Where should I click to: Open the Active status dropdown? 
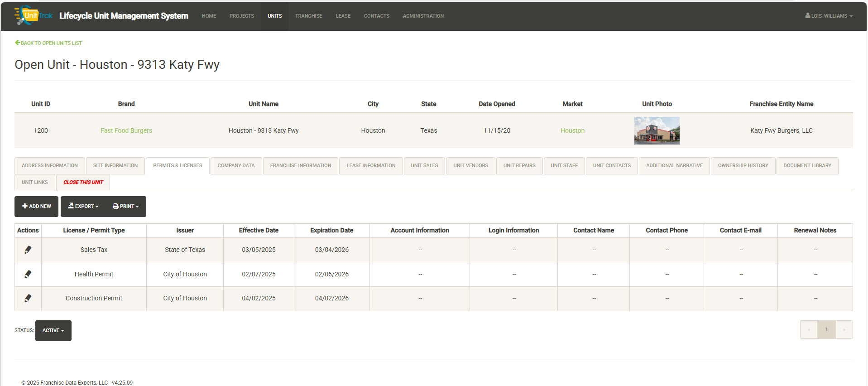click(x=53, y=331)
